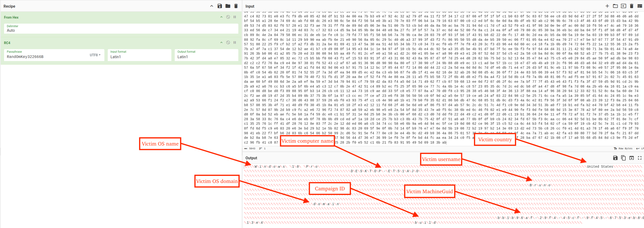Image resolution: width=644 pixels, height=228 pixels.
Task: Maximise the output pane
Action: [639, 158]
